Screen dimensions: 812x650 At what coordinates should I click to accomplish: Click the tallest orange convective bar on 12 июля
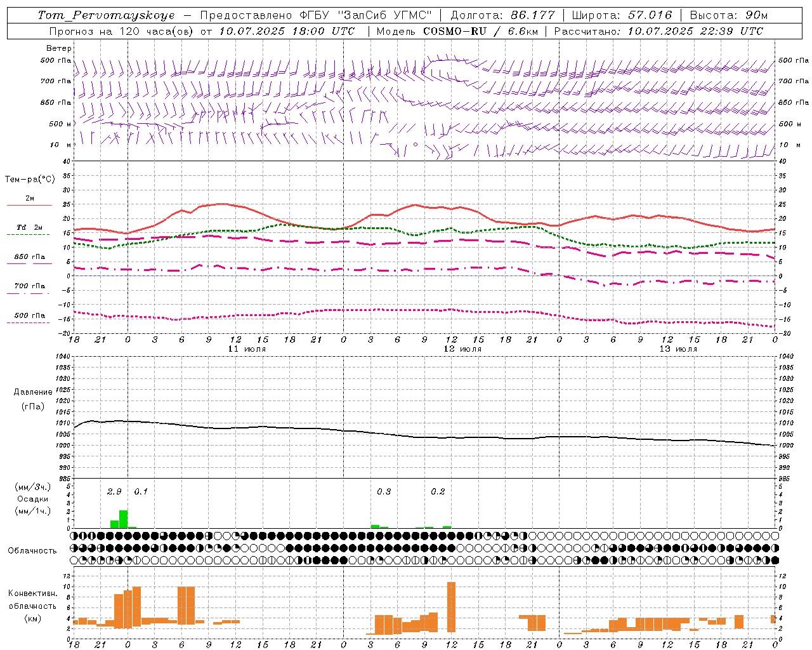(x=451, y=607)
